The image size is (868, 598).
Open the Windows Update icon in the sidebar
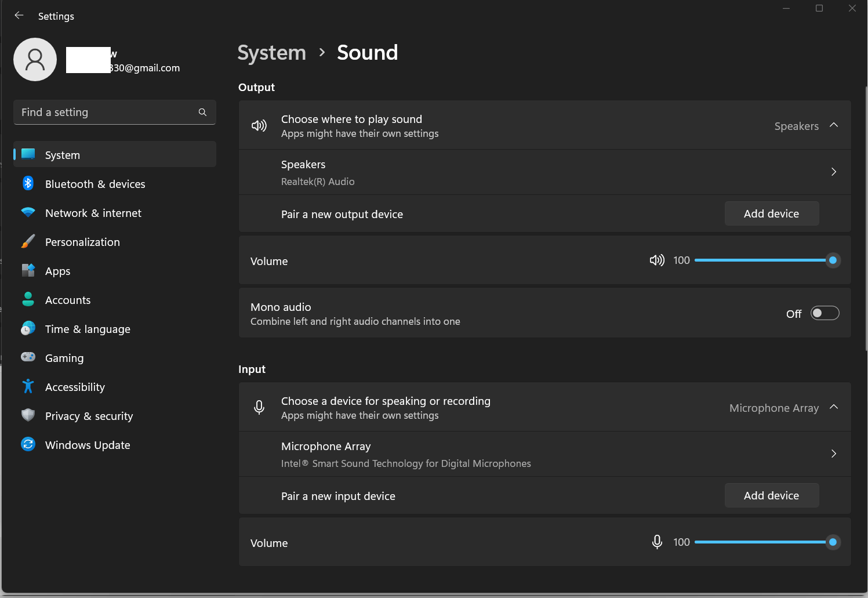pyautogui.click(x=28, y=444)
